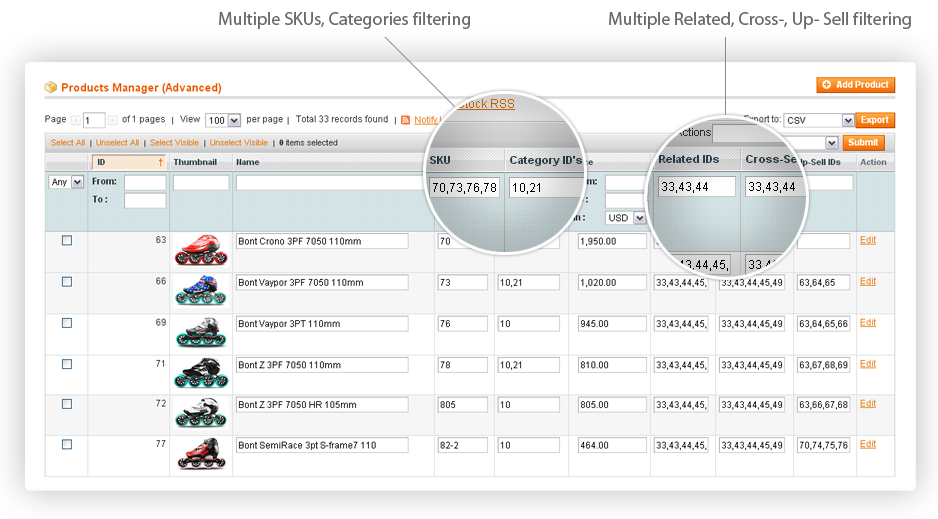Expand the Actions dropdown next to Submit

point(832,143)
